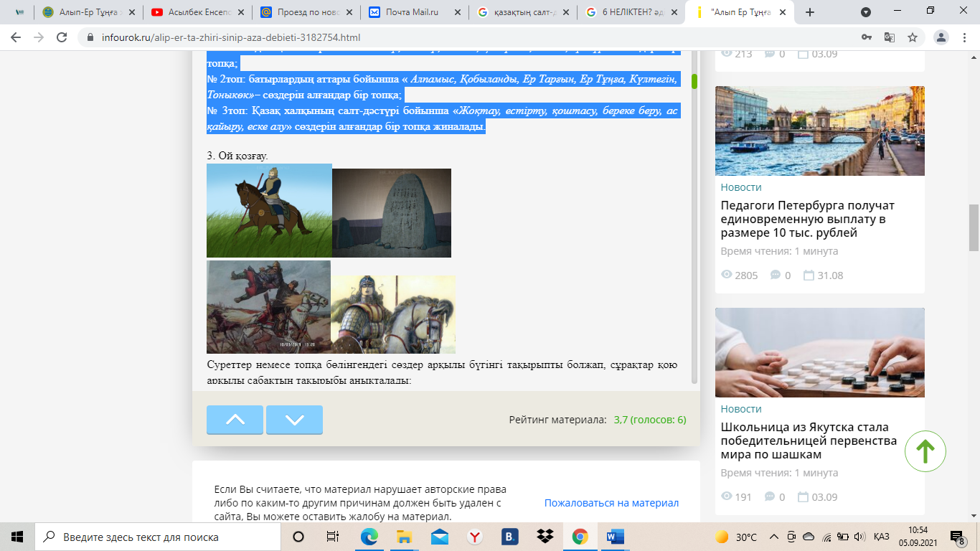Bookmark this page with the star icon
This screenshot has height=551, width=980.
(x=913, y=37)
